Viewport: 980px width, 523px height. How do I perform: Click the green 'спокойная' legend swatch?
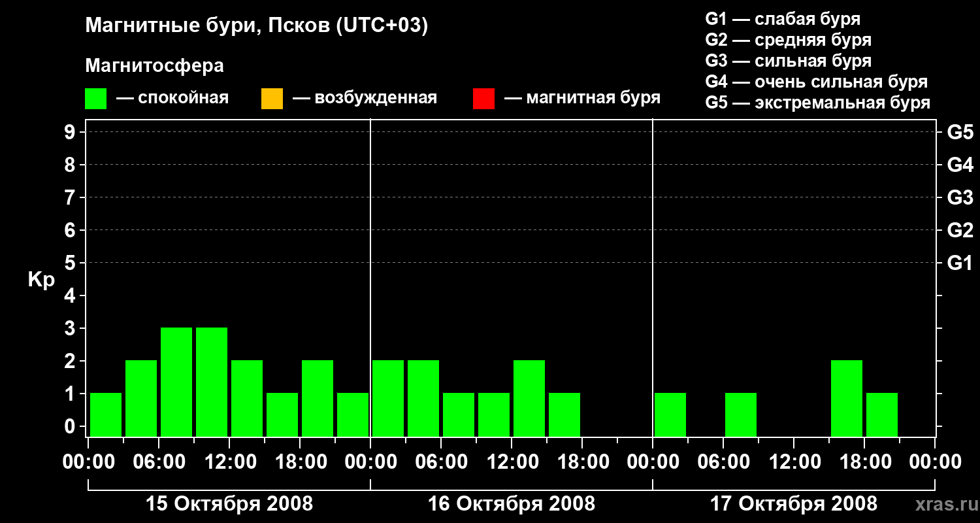(95, 99)
